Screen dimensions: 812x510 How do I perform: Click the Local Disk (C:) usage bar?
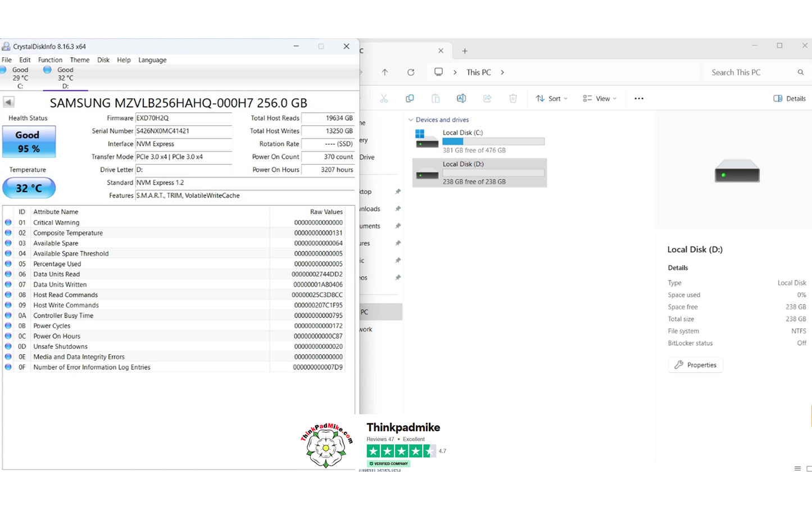493,142
